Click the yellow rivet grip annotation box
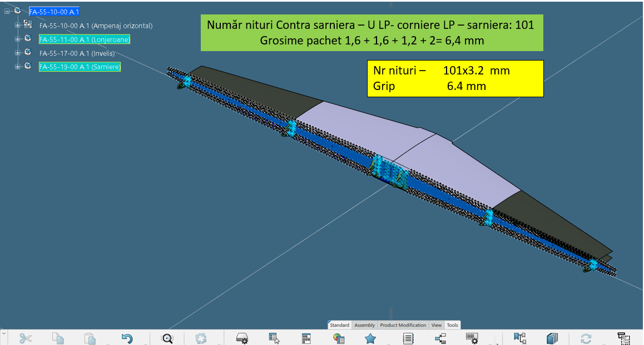Image resolution: width=644 pixels, height=345 pixels. point(454,78)
